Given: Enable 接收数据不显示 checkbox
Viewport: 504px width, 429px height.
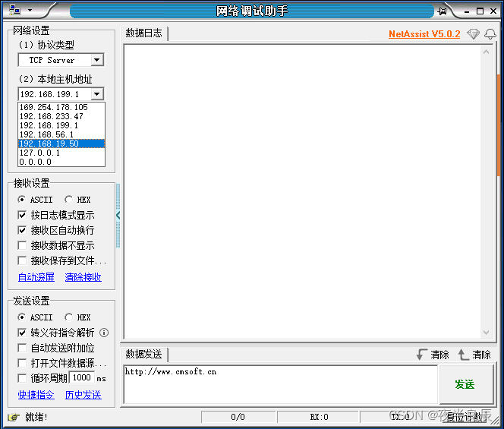Looking at the screenshot, I should click(22, 245).
